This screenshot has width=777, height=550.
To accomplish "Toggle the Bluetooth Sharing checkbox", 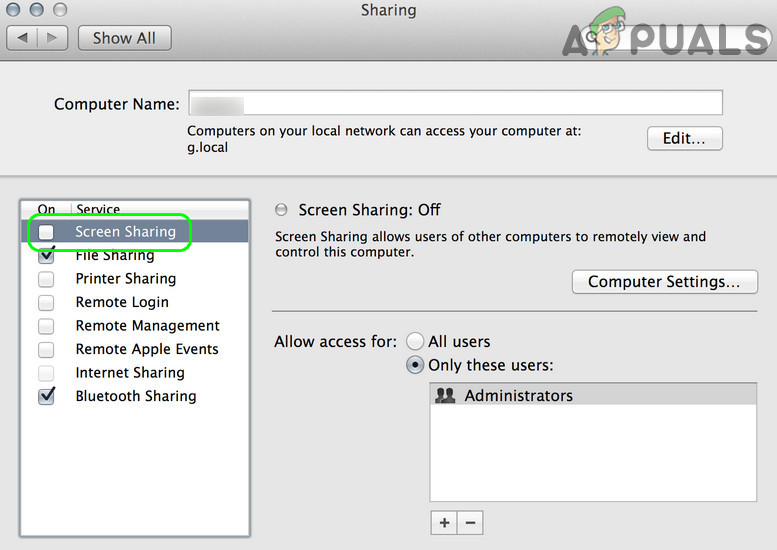I will point(46,397).
